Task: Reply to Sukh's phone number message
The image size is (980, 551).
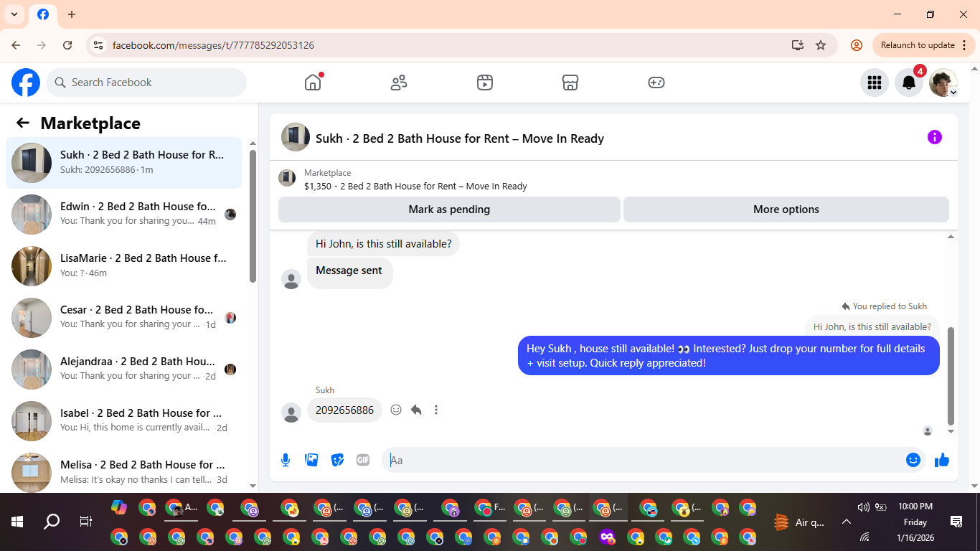Action: (x=416, y=410)
